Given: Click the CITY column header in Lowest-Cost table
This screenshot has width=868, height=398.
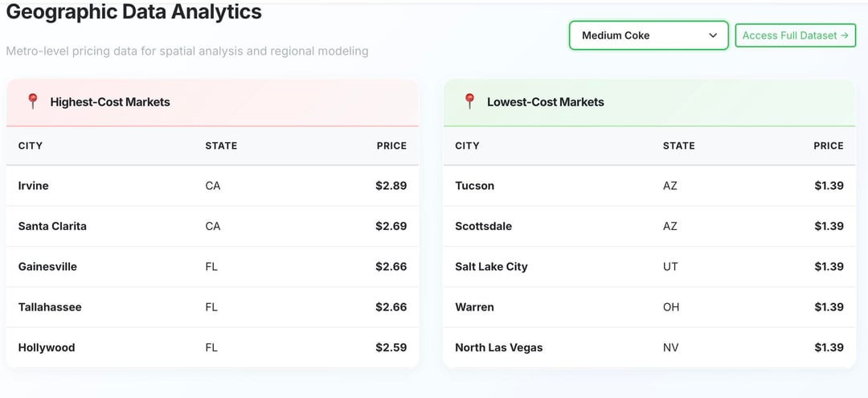Looking at the screenshot, I should (467, 146).
